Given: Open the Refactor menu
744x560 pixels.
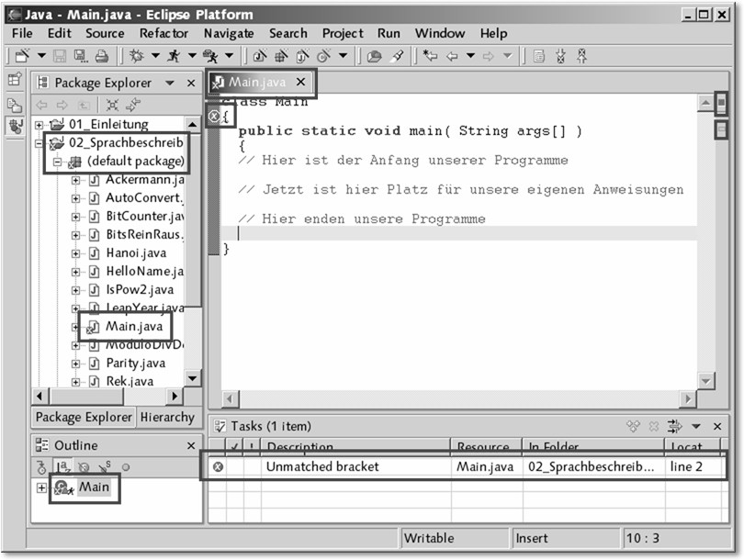Looking at the screenshot, I should tap(163, 33).
